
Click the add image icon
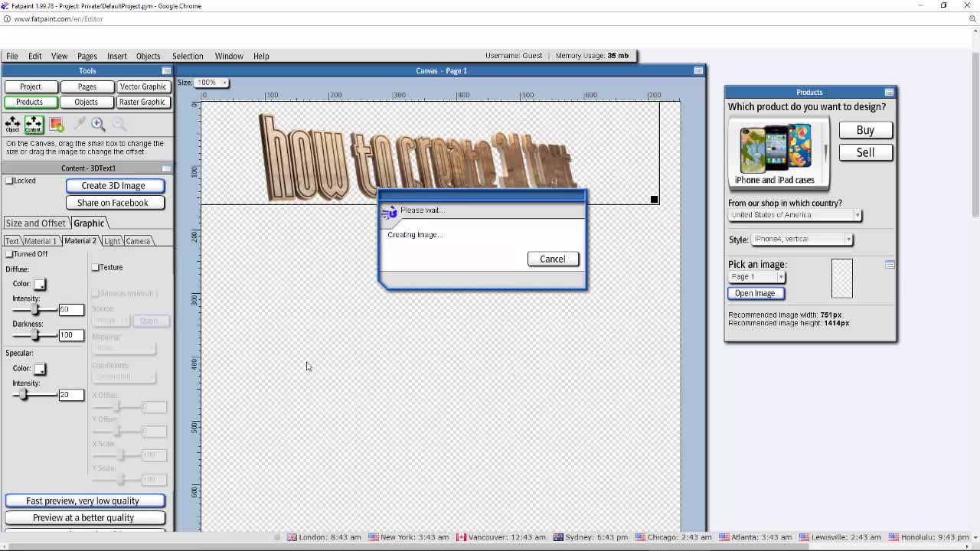point(57,124)
